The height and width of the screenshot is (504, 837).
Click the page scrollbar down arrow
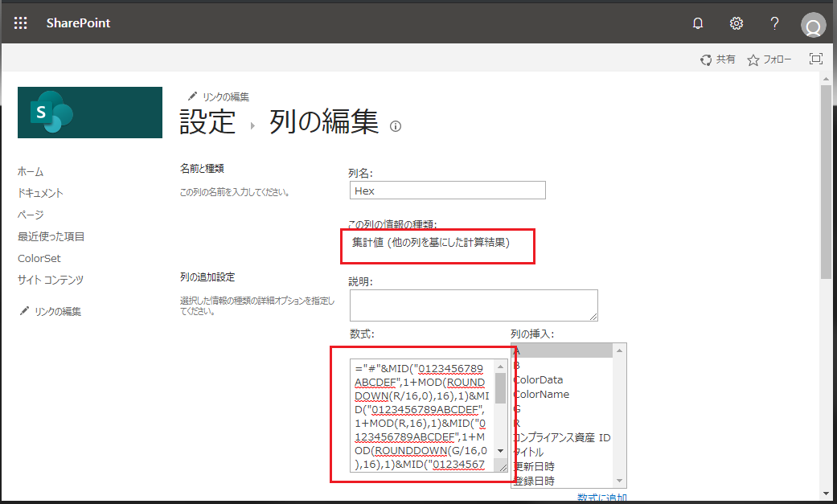tap(827, 494)
